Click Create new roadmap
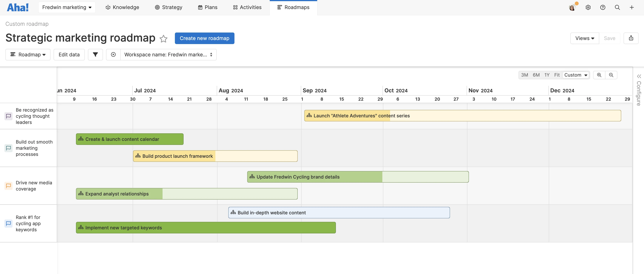The height and width of the screenshot is (274, 644). pos(204,38)
